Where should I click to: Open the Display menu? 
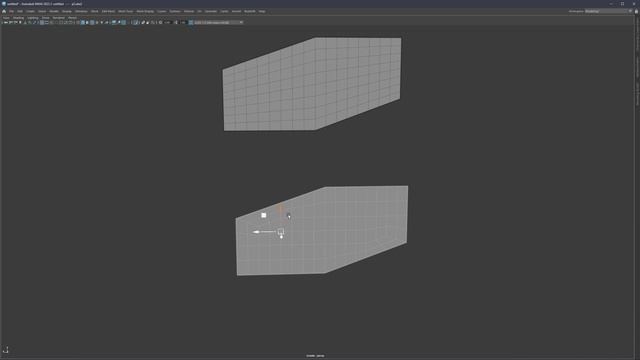click(x=67, y=11)
